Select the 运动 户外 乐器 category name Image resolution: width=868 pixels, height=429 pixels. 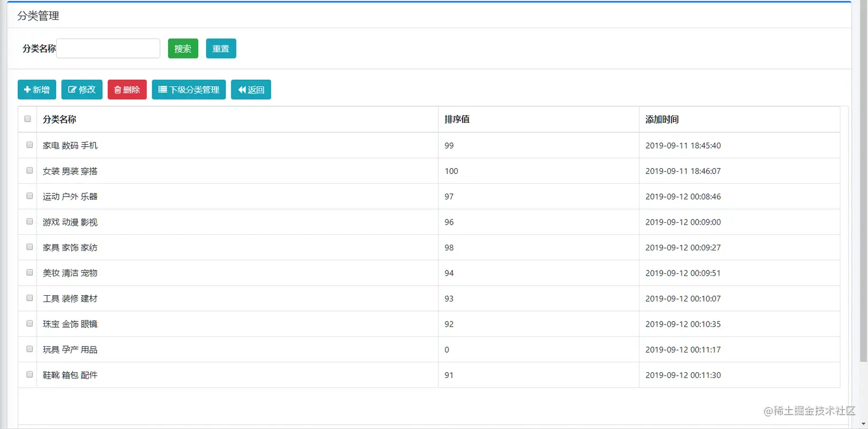(70, 196)
